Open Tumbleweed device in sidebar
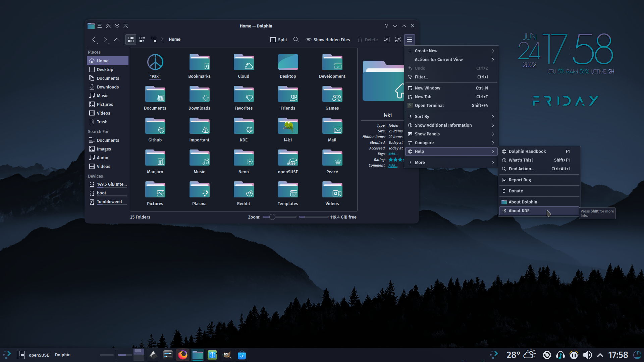644x362 pixels. coord(108,202)
